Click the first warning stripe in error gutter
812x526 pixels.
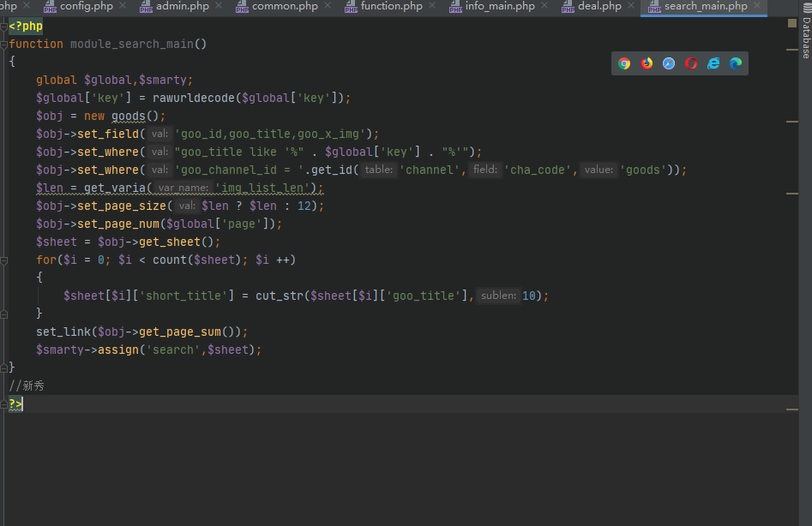[791, 50]
